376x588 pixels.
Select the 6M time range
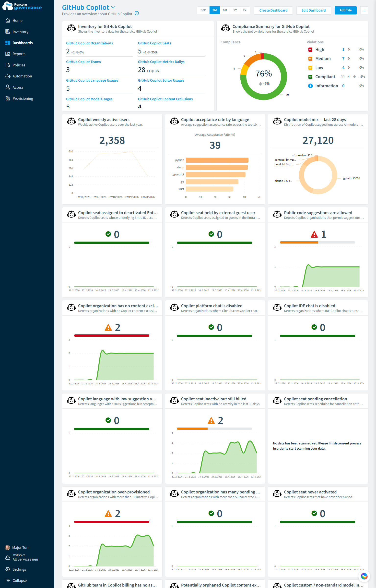pos(225,10)
